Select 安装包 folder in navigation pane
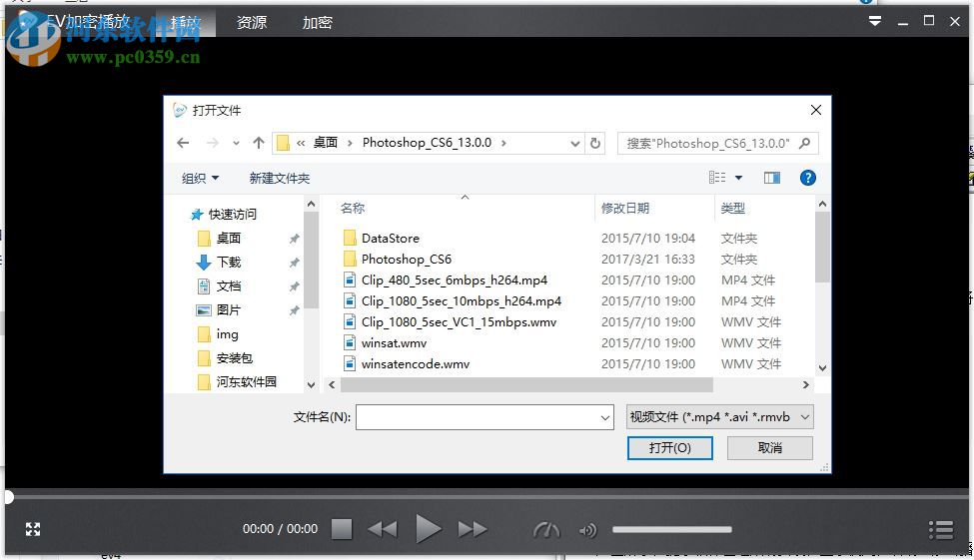This screenshot has height=560, width=974. click(x=234, y=358)
